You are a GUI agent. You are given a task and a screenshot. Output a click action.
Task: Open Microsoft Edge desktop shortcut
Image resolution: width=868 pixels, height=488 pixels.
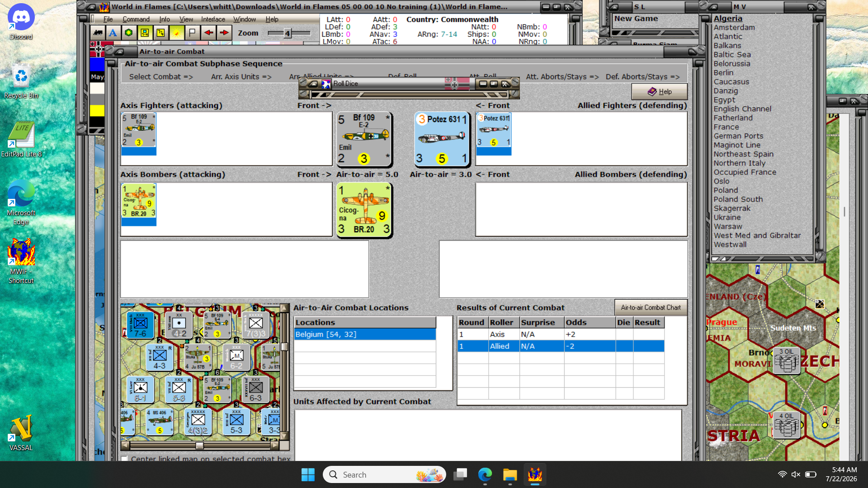pos(21,202)
